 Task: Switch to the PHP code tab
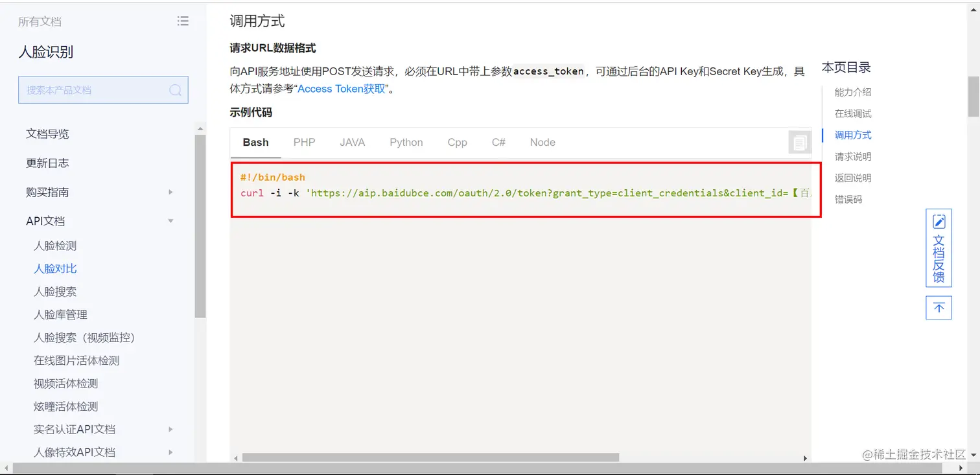point(304,143)
